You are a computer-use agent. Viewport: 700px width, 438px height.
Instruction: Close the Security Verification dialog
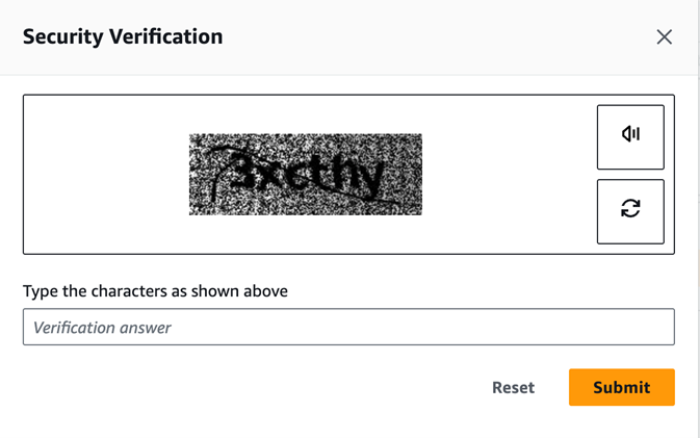pos(664,37)
